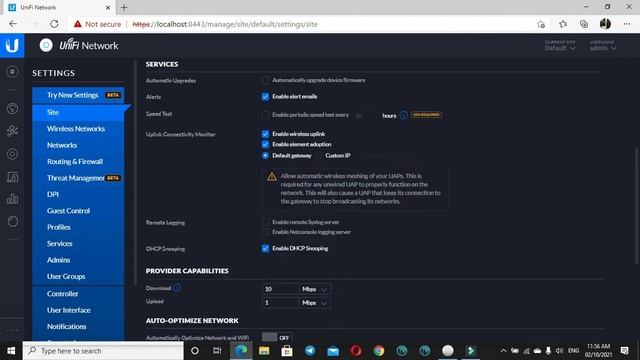Uncheck Enable alert emails
The width and height of the screenshot is (640, 360).
click(265, 97)
